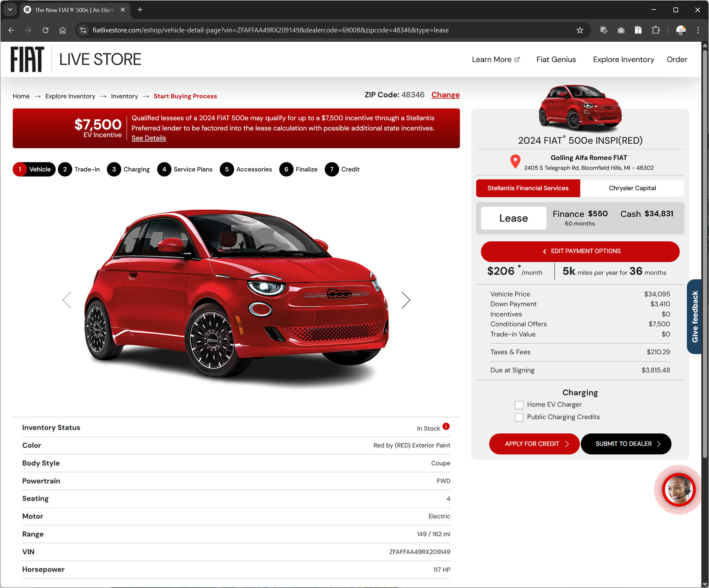Click the VIN value ZFAFFAA49RX209149

pyautogui.click(x=419, y=552)
